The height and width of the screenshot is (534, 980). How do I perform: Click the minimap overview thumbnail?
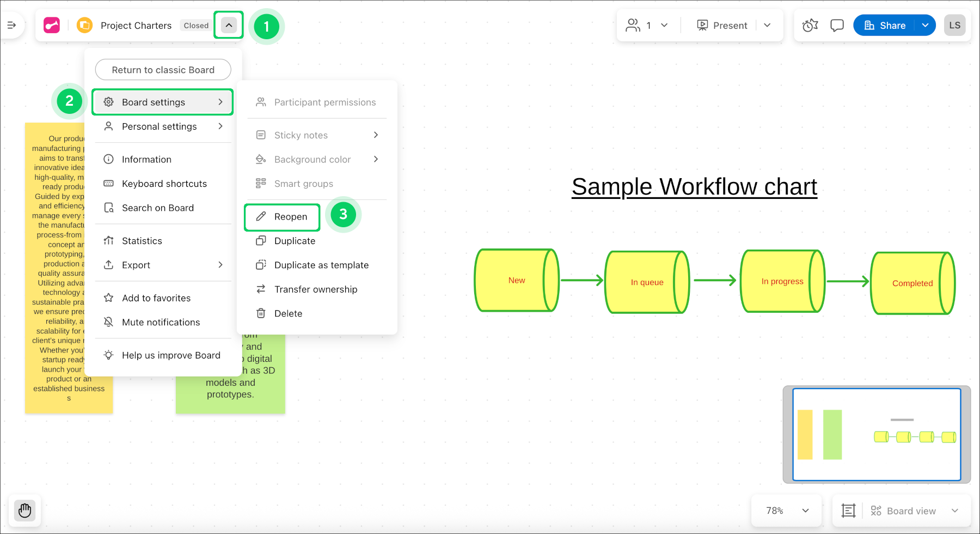(877, 434)
